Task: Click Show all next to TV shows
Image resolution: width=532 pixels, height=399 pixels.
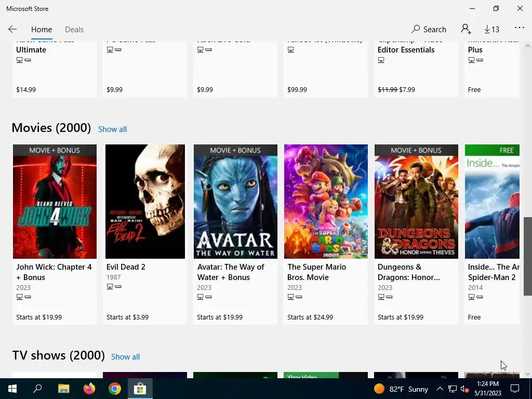Action: [x=125, y=357]
